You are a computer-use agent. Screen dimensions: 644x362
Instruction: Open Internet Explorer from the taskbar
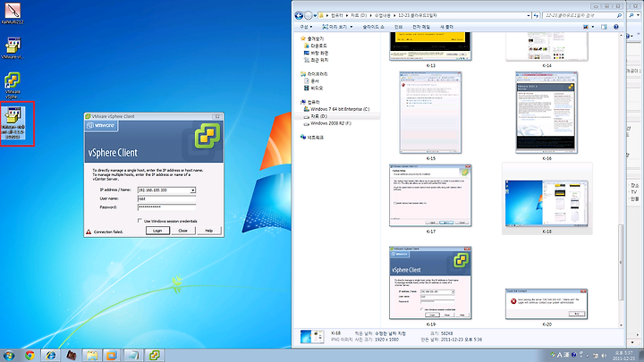click(x=50, y=355)
